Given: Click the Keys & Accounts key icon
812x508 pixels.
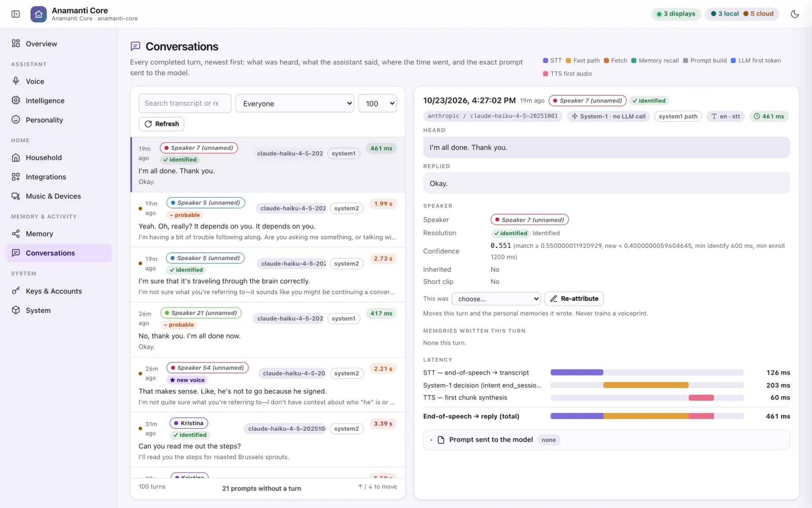Looking at the screenshot, I should [16, 291].
